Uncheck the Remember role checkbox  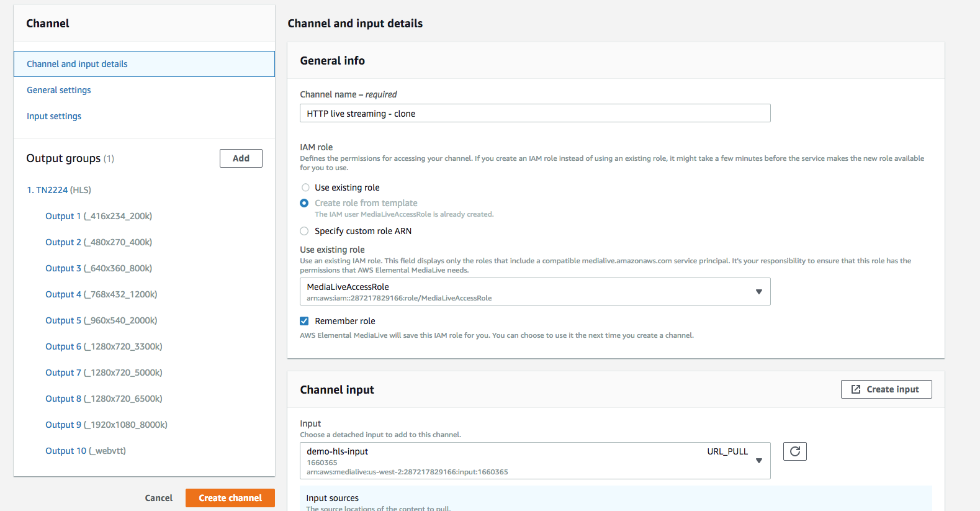304,321
